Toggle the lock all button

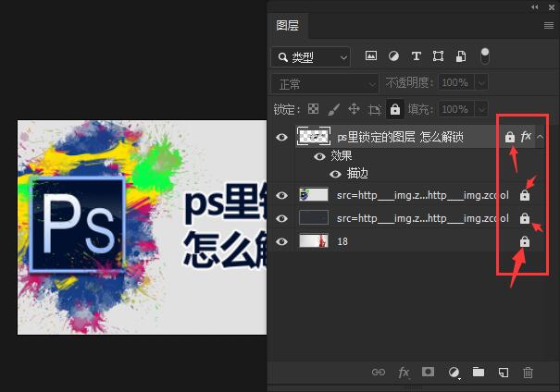(x=395, y=109)
